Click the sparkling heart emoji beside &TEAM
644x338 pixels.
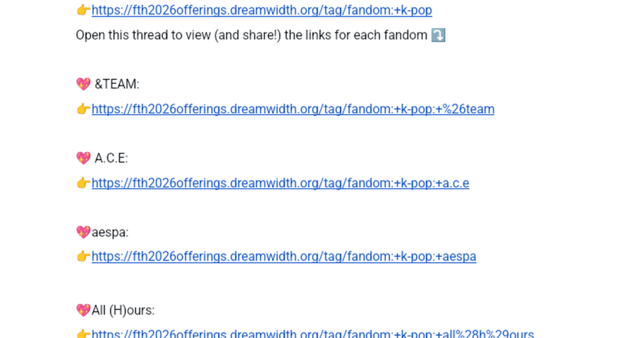83,84
